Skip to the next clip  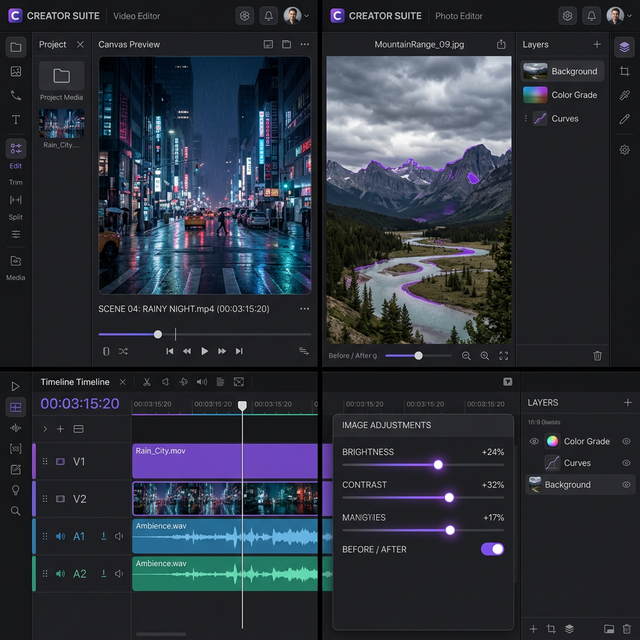pos(239,351)
